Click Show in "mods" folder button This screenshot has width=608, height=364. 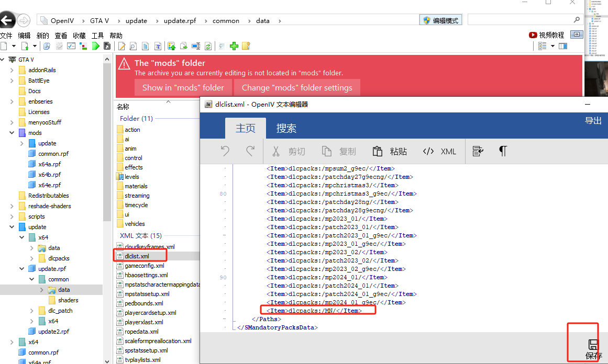[x=183, y=87]
